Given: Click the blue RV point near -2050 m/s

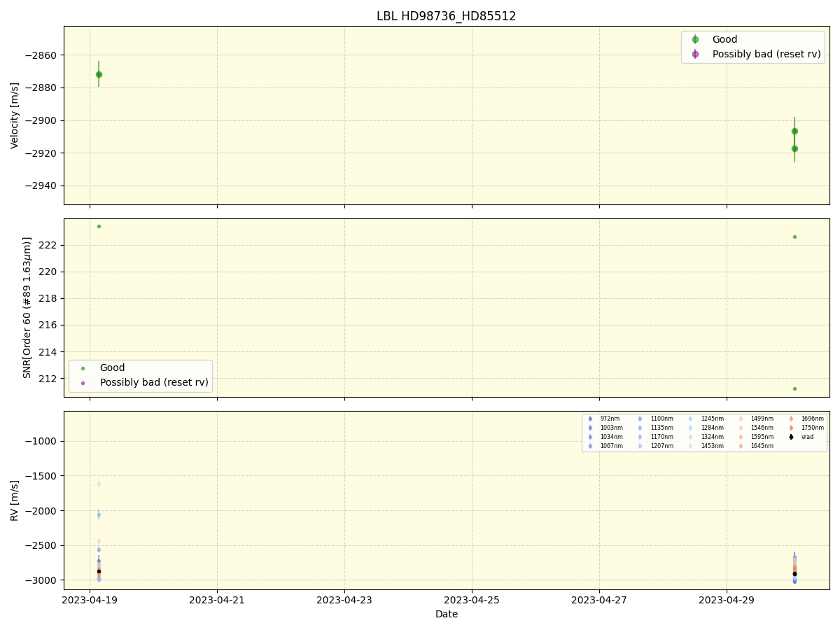Looking at the screenshot, I should click(x=99, y=514).
